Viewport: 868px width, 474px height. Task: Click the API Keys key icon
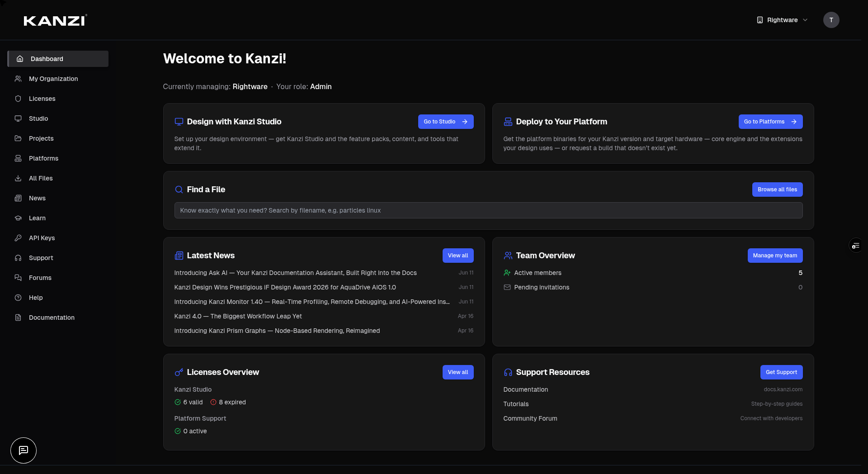click(18, 238)
